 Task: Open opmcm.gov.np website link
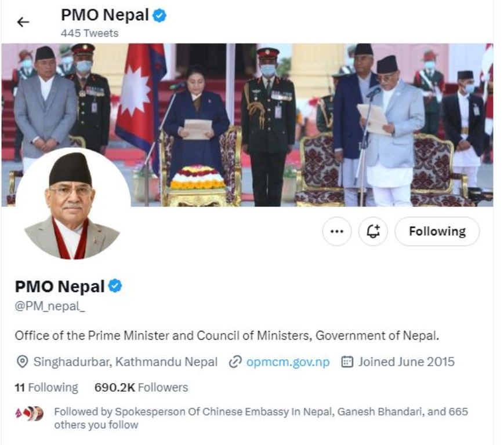tap(288, 362)
